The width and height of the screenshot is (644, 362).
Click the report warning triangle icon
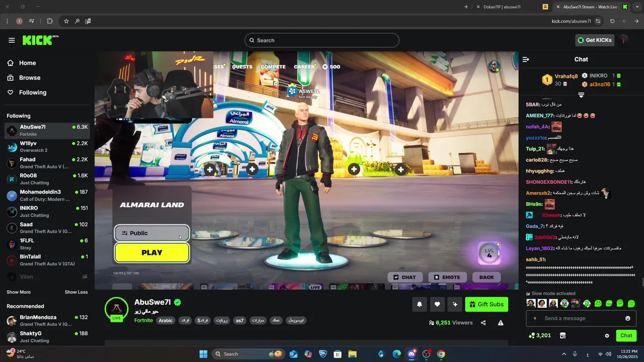pyautogui.click(x=501, y=323)
